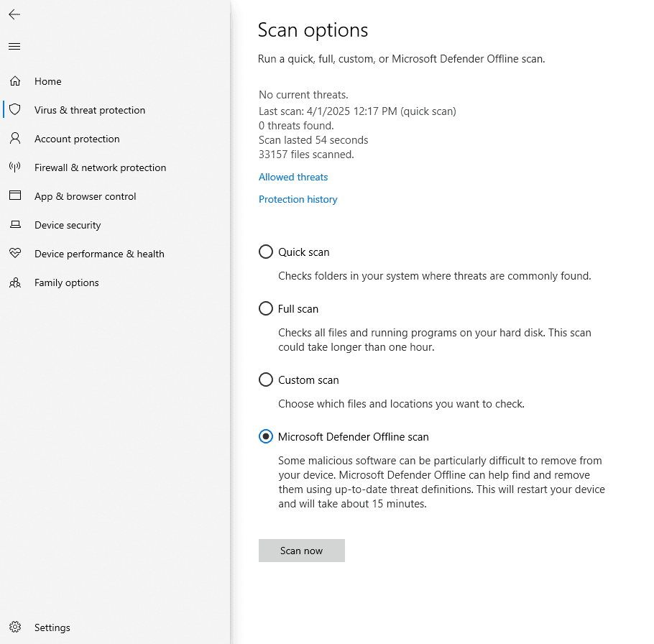Click the Custom scan description text
Screen dimensions: 654x644
tap(401, 404)
